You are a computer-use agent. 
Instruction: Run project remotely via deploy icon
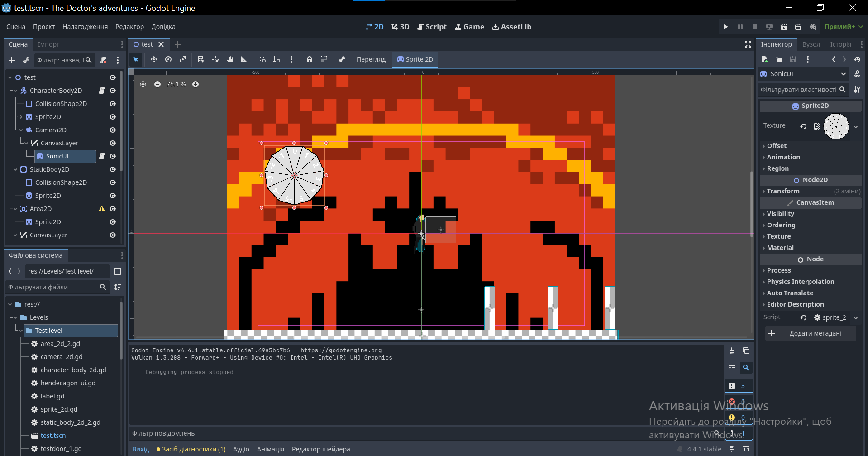(769, 27)
